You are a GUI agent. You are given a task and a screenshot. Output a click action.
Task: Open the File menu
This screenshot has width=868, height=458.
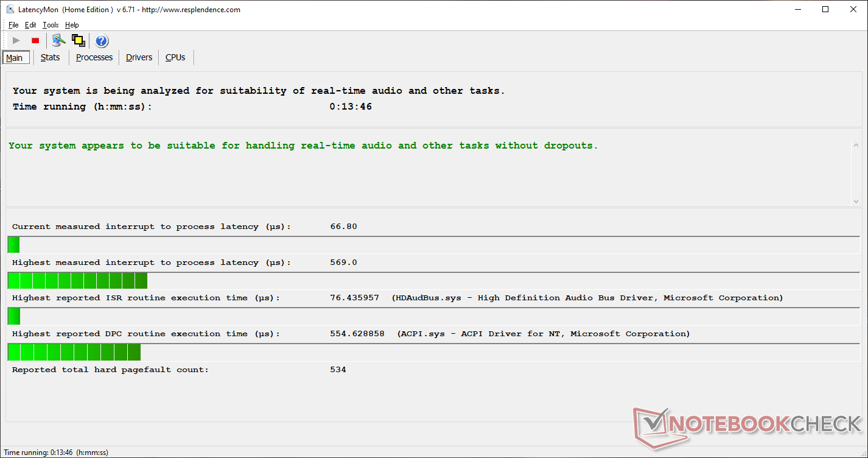tap(13, 25)
